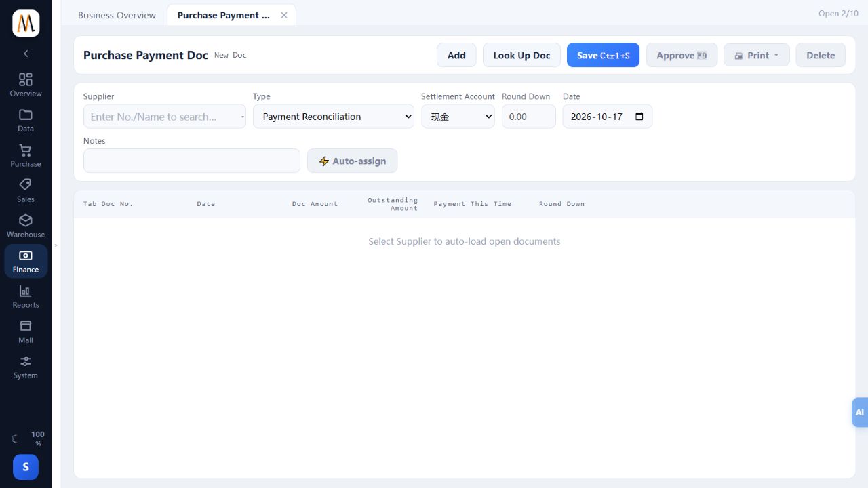
Task: Select the Finance sidebar item
Action: click(26, 262)
